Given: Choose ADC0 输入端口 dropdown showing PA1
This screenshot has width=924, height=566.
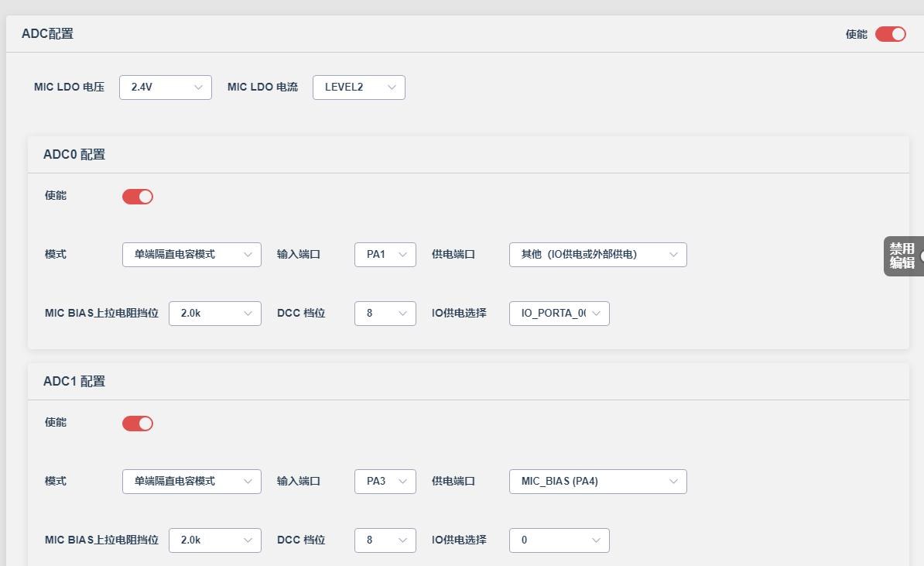Looking at the screenshot, I should (x=385, y=255).
